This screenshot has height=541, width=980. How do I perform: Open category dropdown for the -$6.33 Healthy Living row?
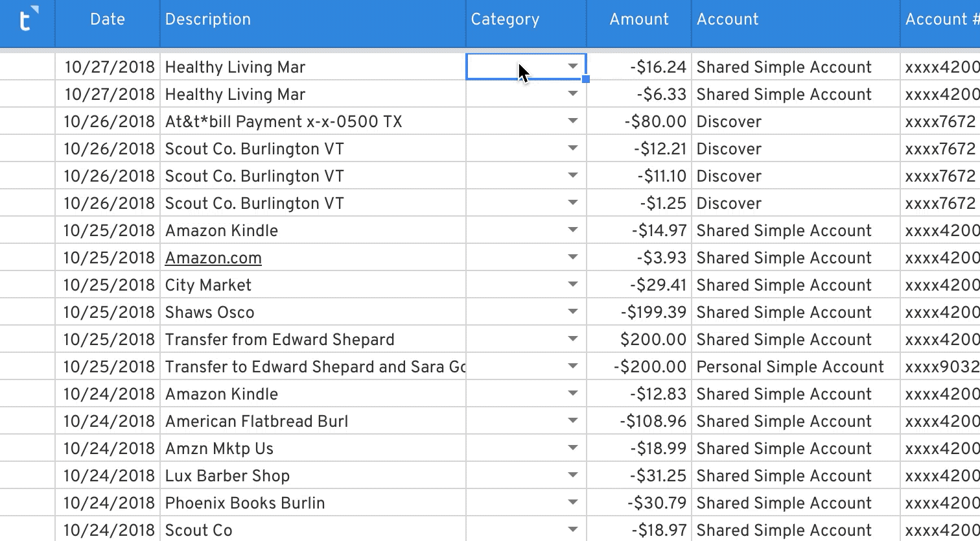click(x=573, y=94)
